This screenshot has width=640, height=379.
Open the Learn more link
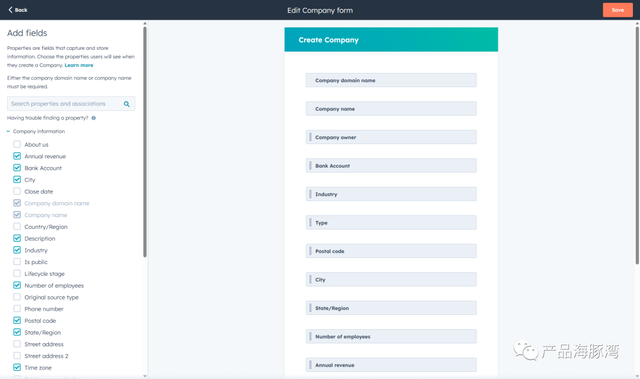79,65
